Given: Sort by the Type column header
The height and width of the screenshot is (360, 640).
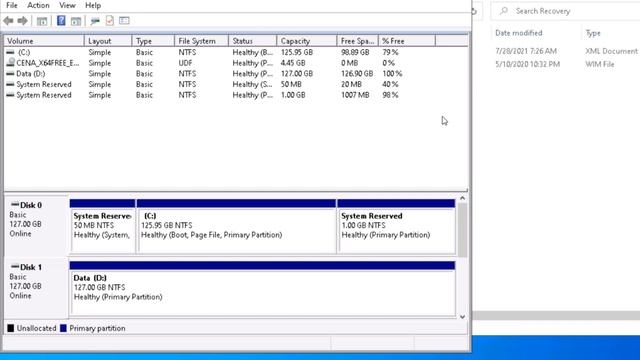Looking at the screenshot, I should [x=153, y=41].
